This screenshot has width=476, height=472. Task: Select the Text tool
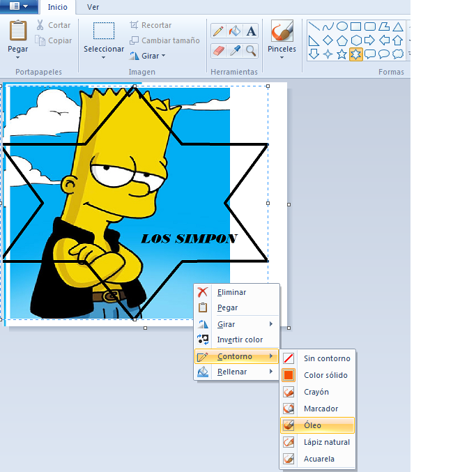251,31
